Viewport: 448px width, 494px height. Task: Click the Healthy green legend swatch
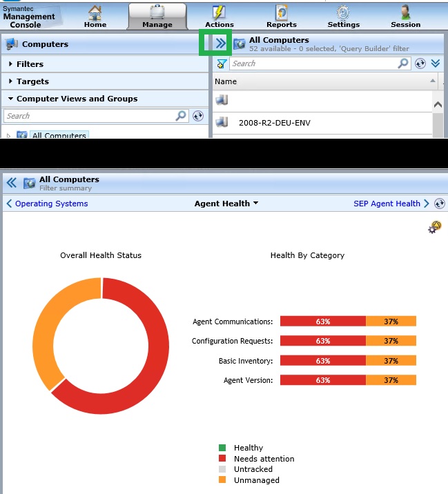click(x=222, y=448)
